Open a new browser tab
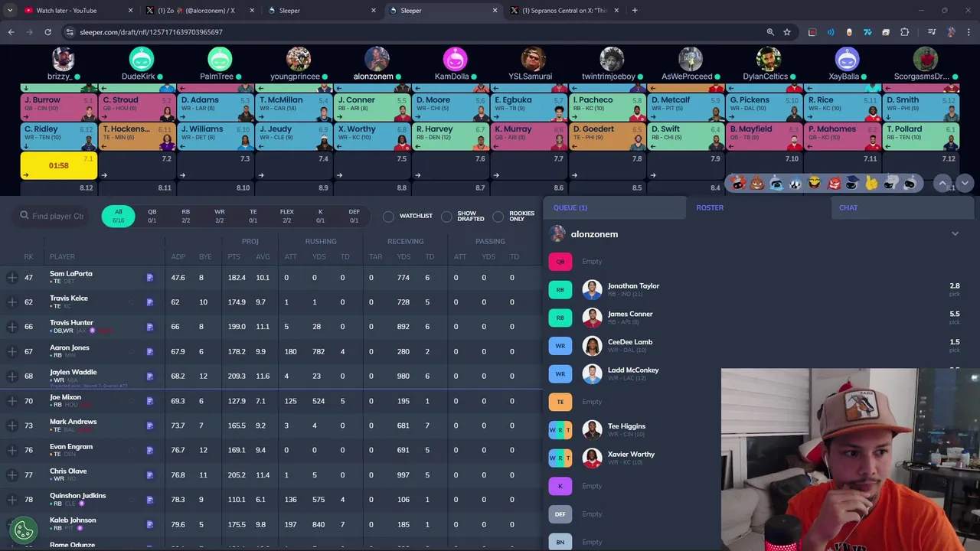 click(635, 11)
